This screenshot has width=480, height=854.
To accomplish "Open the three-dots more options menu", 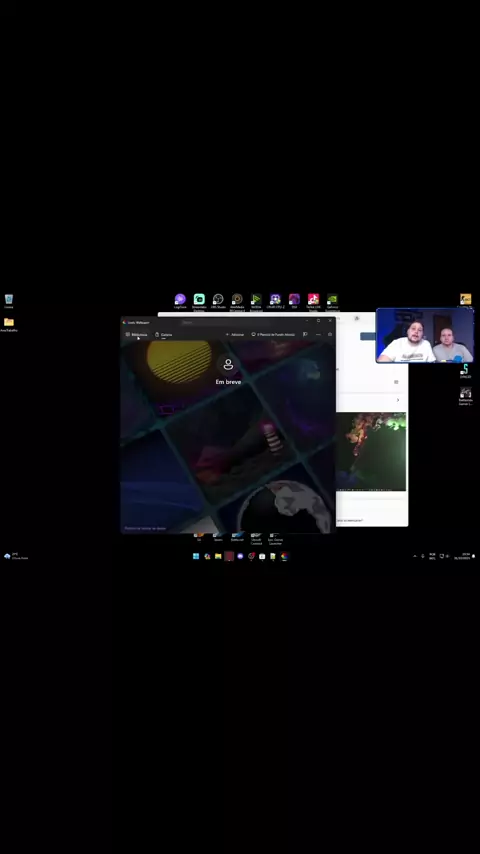I will coord(318,334).
